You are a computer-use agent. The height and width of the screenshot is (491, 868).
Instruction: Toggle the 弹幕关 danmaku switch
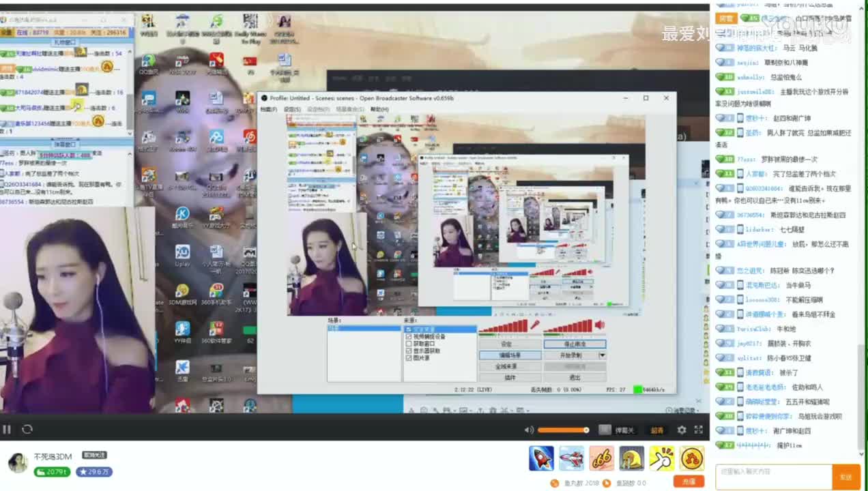[617, 430]
